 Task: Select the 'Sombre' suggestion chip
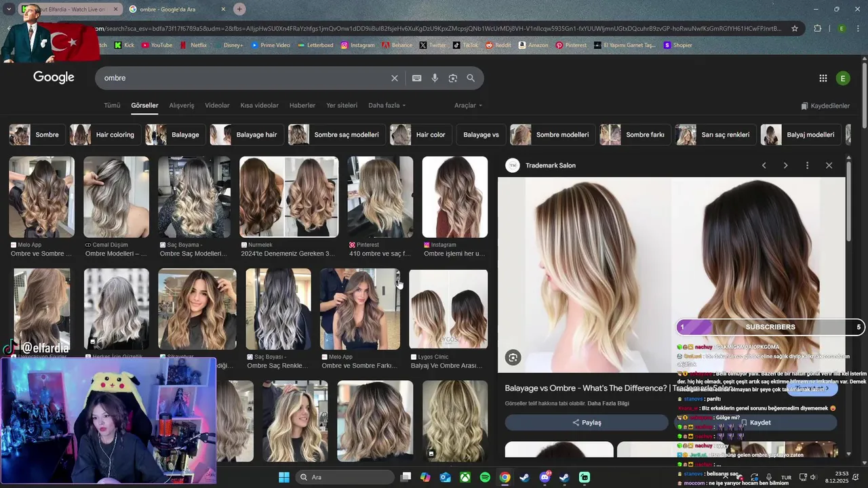pos(37,135)
